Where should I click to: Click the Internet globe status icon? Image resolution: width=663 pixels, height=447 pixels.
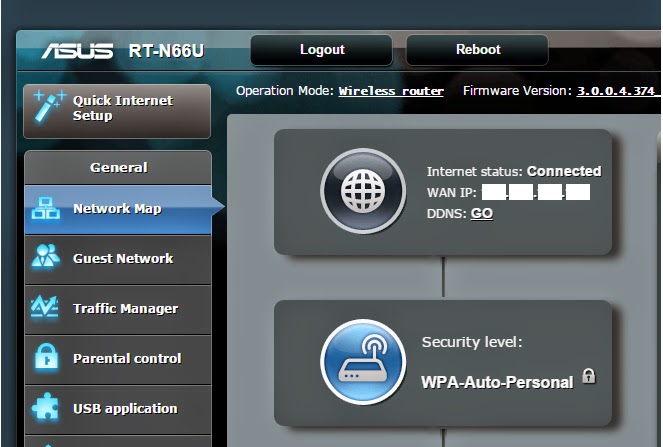click(363, 191)
